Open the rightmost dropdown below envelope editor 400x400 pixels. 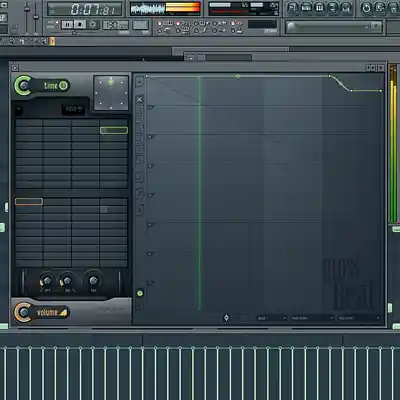coord(359,318)
